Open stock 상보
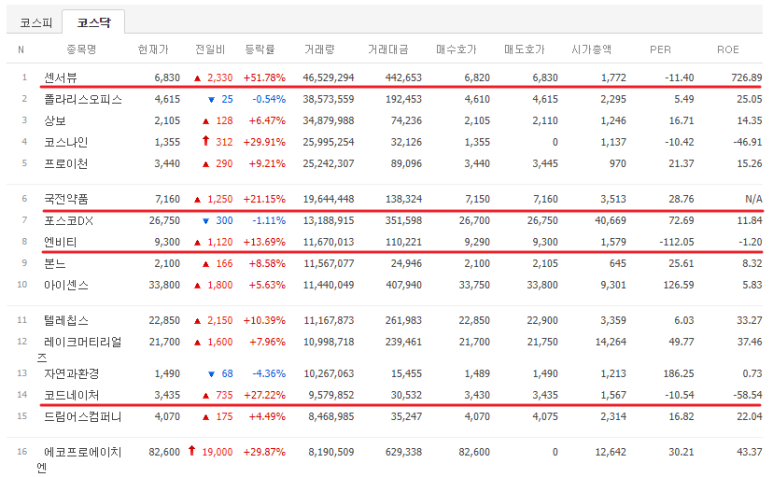Image resolution: width=773 pixels, height=477 pixels. tap(55, 121)
